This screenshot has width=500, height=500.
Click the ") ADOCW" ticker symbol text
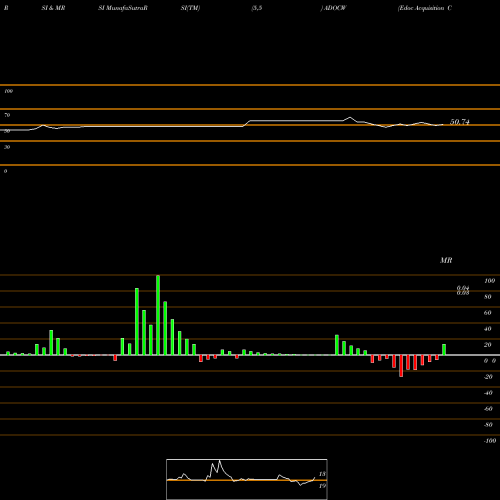pyautogui.click(x=333, y=8)
